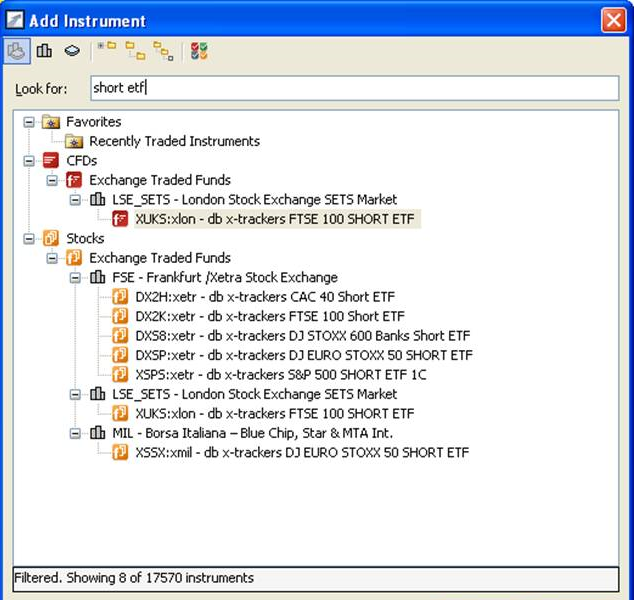Collapse the Favorites node
This screenshot has width=635, height=600.
[x=29, y=122]
